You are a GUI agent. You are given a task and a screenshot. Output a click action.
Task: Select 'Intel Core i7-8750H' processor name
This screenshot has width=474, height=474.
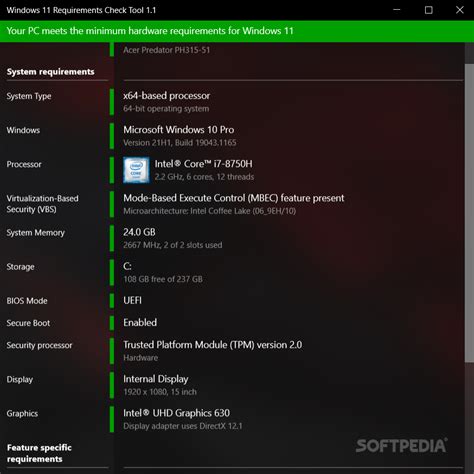click(203, 164)
